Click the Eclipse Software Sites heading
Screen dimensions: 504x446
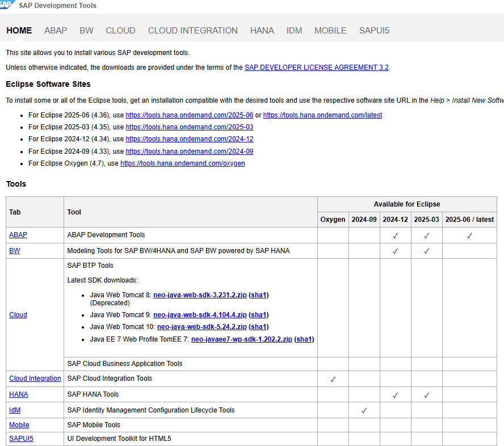coord(48,84)
